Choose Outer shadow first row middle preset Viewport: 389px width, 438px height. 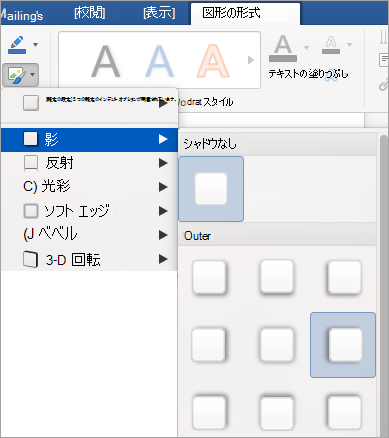coord(277,277)
